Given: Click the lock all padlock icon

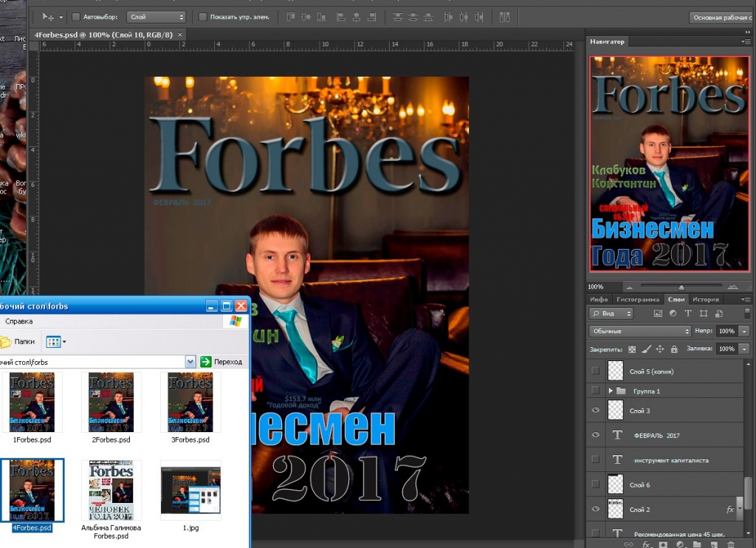Looking at the screenshot, I should pos(674,349).
